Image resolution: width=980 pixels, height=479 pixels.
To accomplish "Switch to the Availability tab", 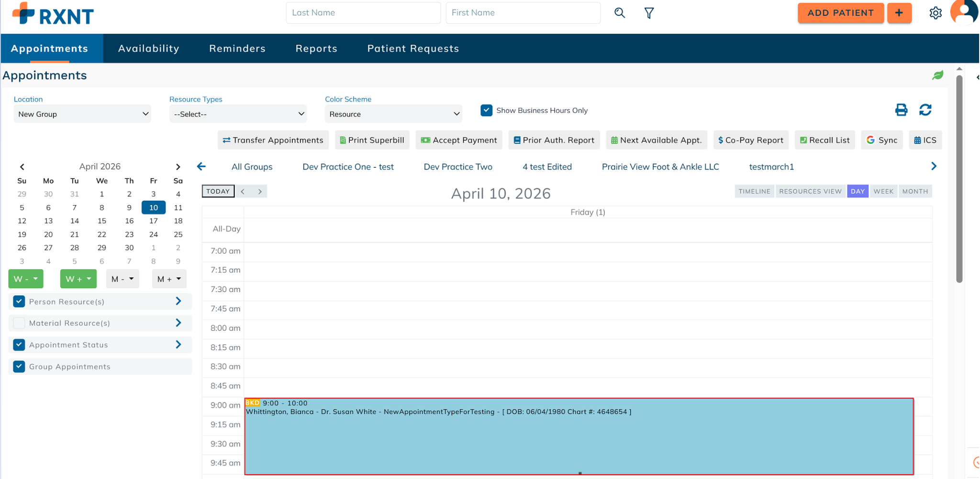I will tap(148, 48).
